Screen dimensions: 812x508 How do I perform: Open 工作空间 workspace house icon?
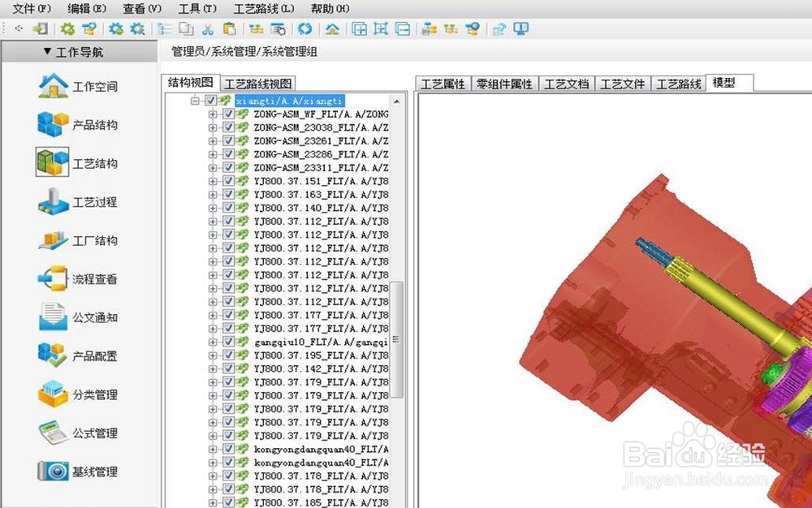coord(53,86)
